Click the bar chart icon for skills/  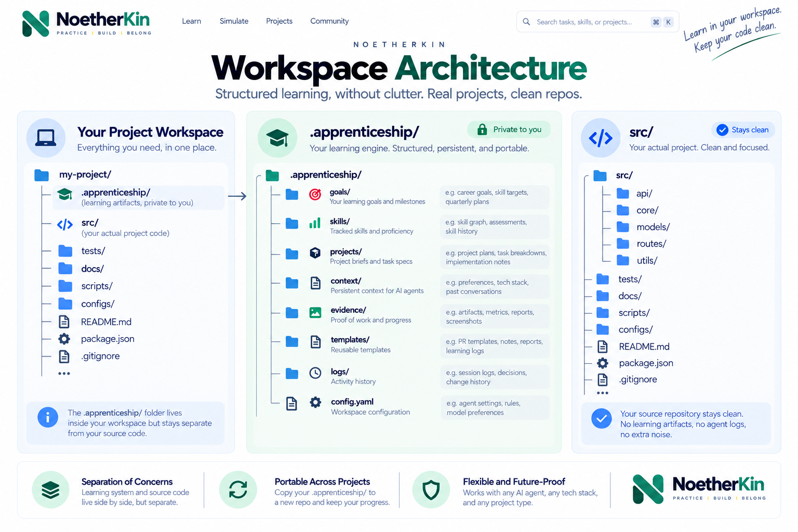(315, 223)
